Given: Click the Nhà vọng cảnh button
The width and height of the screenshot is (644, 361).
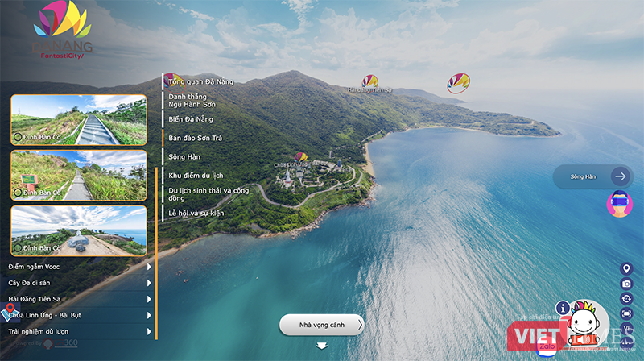Looking at the screenshot, I should [322, 325].
